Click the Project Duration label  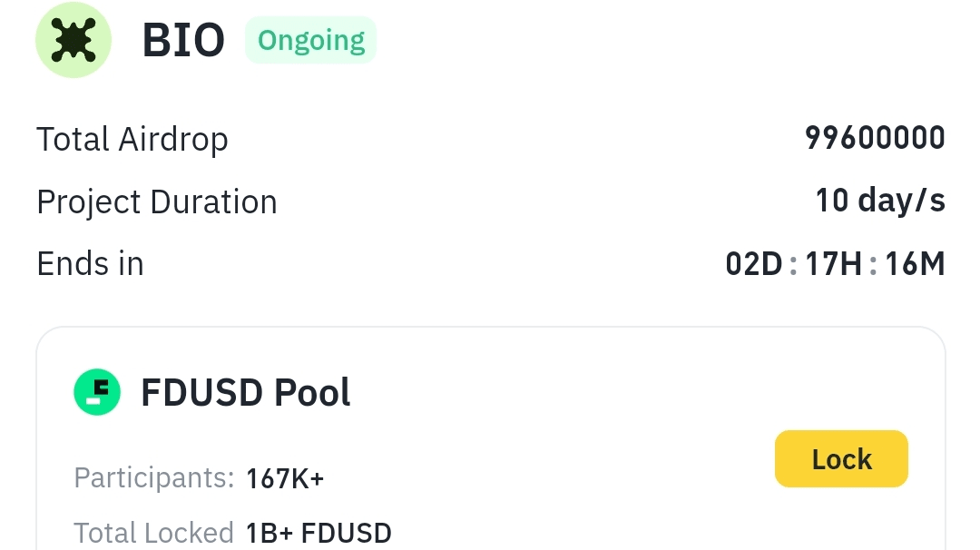point(157,201)
